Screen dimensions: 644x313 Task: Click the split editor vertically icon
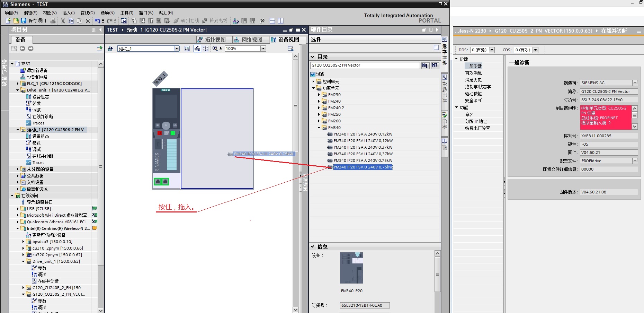coord(280,21)
